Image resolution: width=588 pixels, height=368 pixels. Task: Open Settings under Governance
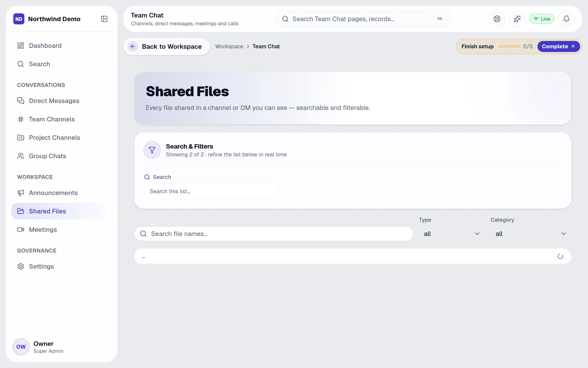(x=62, y=267)
